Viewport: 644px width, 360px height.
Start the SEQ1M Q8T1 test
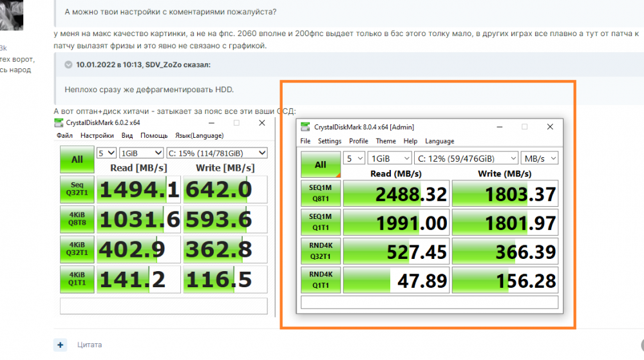click(320, 193)
